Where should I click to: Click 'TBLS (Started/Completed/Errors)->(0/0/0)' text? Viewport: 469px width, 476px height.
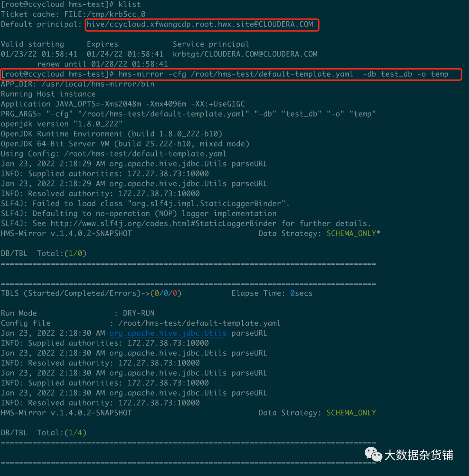(91, 293)
